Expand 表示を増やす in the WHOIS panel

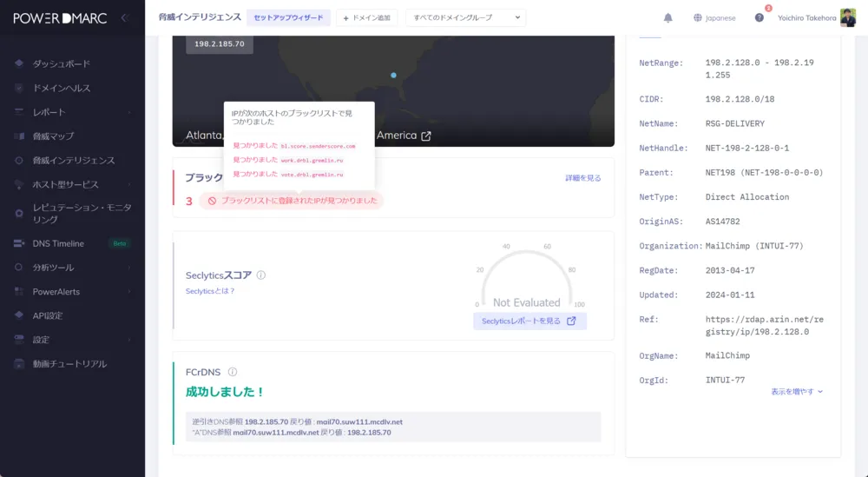pos(796,392)
